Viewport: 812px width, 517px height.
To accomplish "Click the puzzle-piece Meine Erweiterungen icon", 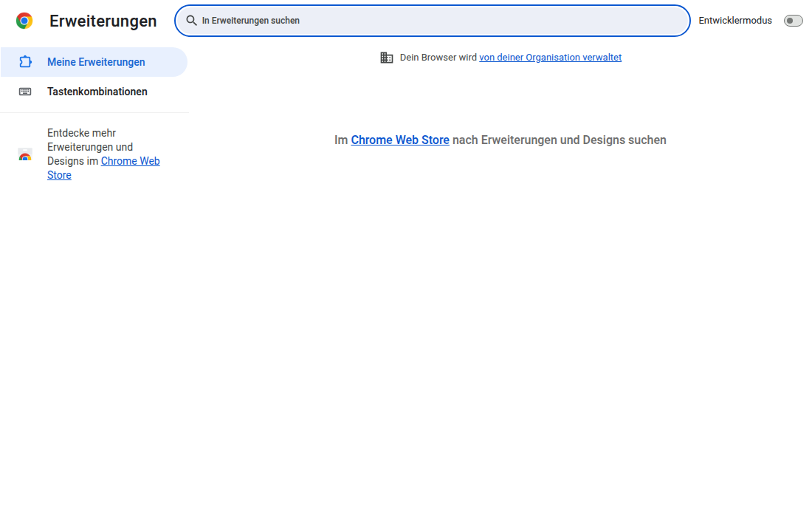I will [25, 62].
